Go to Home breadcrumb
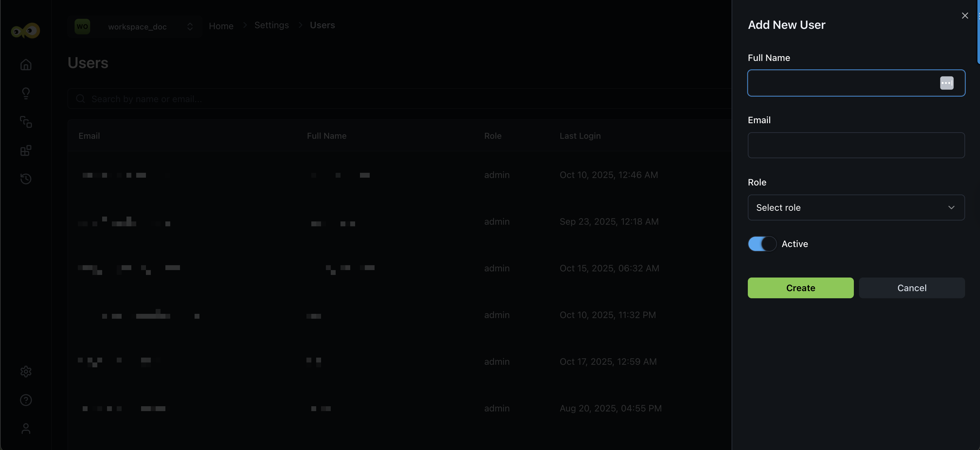Image resolution: width=980 pixels, height=450 pixels. [x=221, y=26]
